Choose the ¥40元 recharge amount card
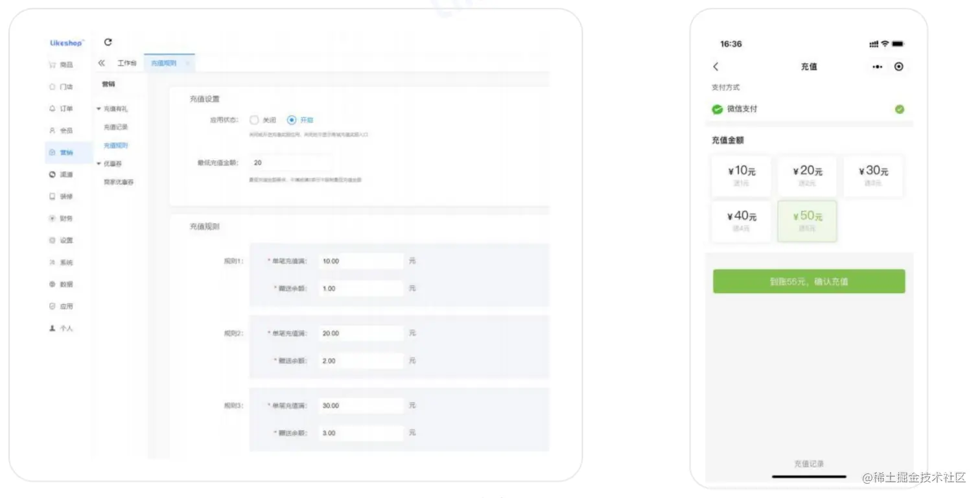 coord(741,221)
